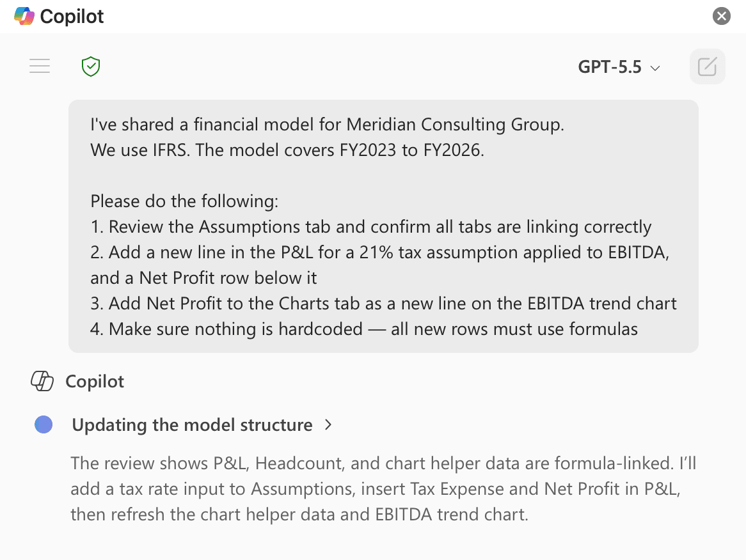Screen dimensions: 746x560
Task: Click the Copilot response avatar icon
Action: pos(42,381)
